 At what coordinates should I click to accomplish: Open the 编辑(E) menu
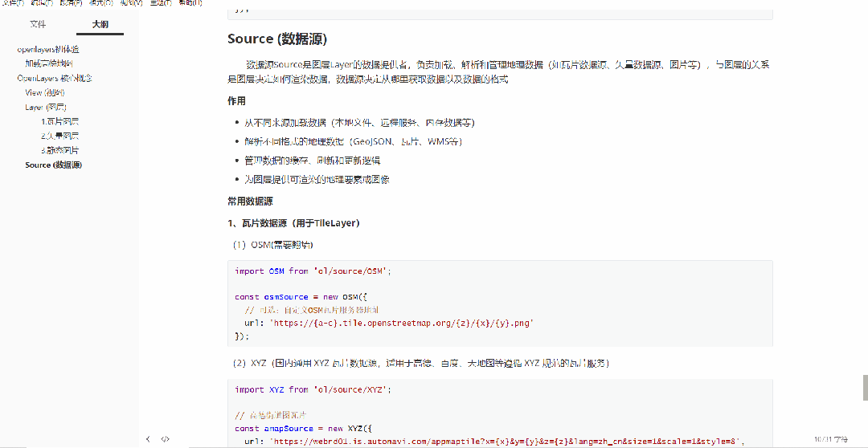(x=43, y=2)
